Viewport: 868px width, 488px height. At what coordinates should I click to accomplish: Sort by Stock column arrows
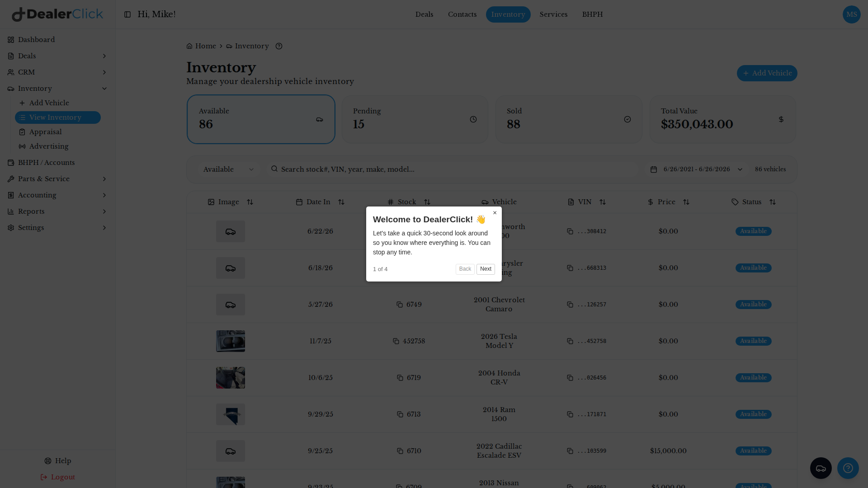[427, 202]
